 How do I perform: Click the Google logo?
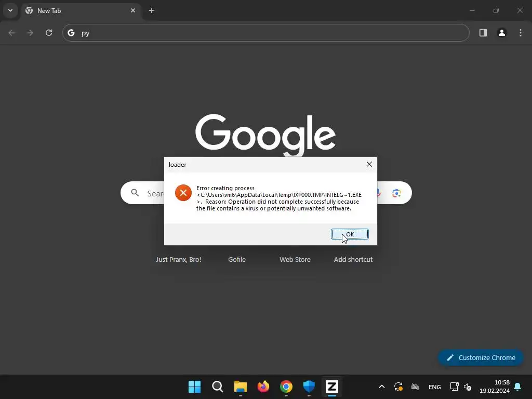point(265,135)
